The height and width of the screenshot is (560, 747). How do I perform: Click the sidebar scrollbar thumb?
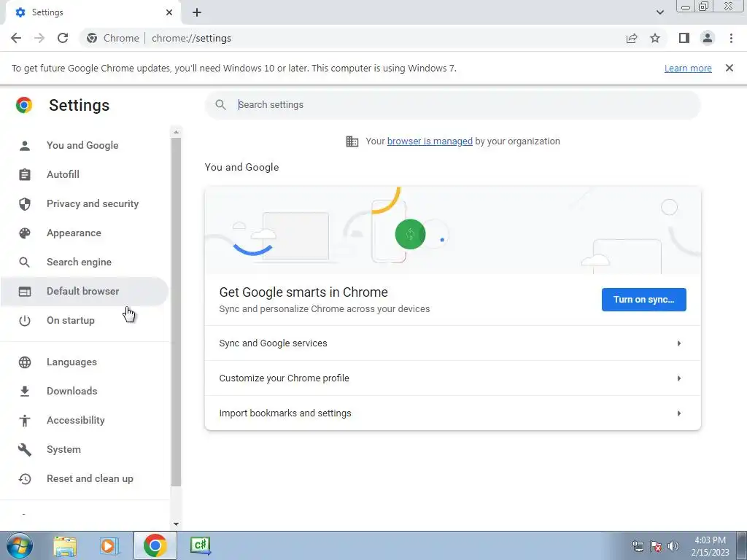coord(177,312)
